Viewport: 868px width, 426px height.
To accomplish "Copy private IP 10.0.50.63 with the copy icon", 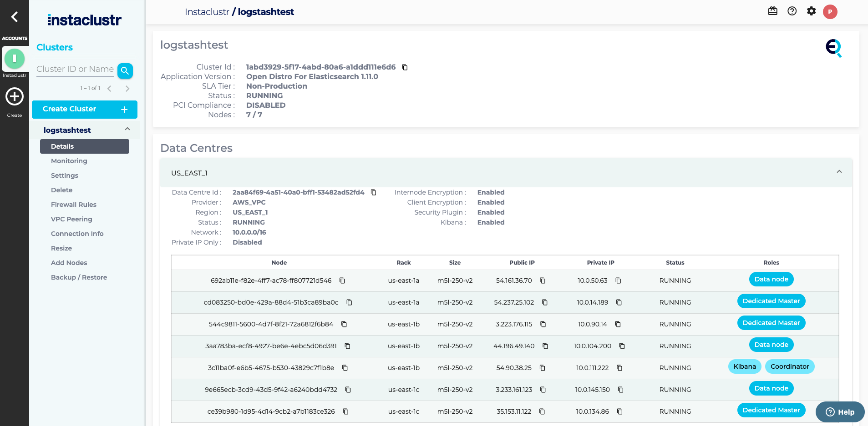I will [618, 281].
